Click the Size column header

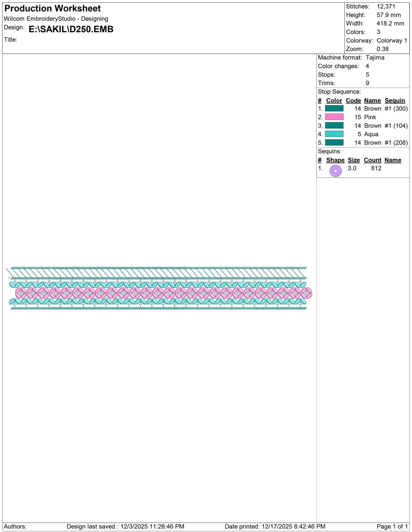pos(354,160)
